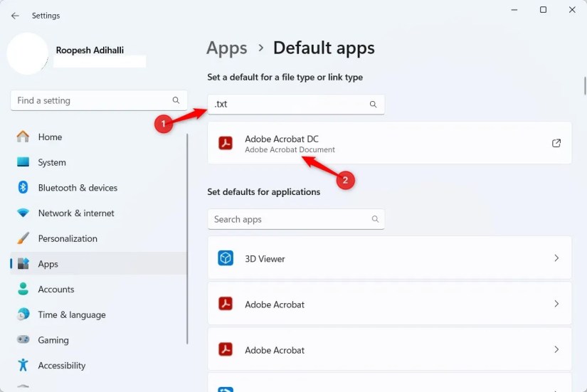This screenshot has height=392, width=587.
Task: Click 'Set a default for a file type' heading
Action: (x=285, y=78)
